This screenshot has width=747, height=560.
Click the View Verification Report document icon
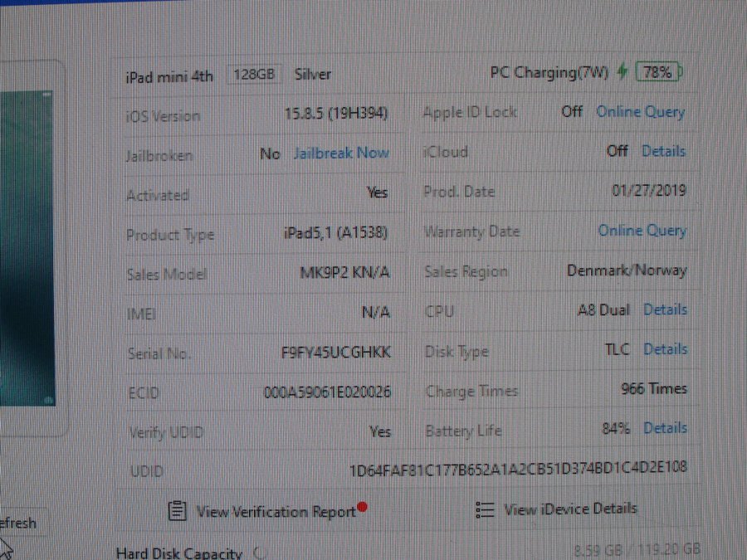(177, 510)
